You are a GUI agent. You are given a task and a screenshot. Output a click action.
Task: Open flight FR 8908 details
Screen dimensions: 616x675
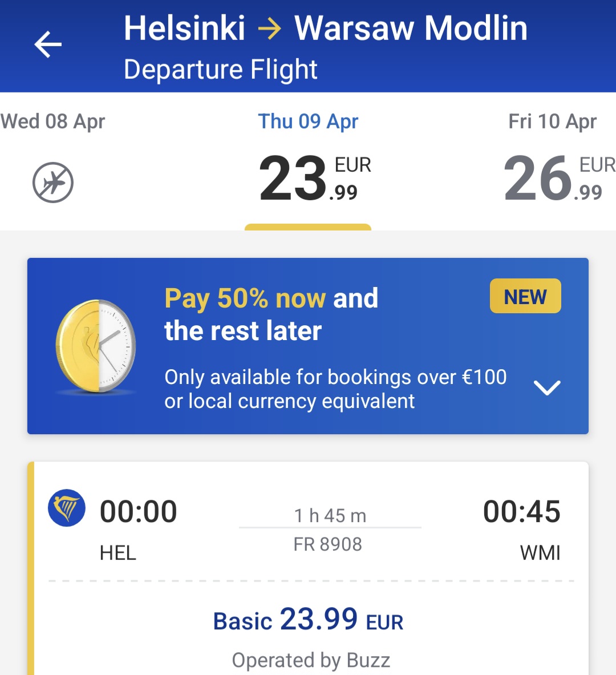point(327,544)
